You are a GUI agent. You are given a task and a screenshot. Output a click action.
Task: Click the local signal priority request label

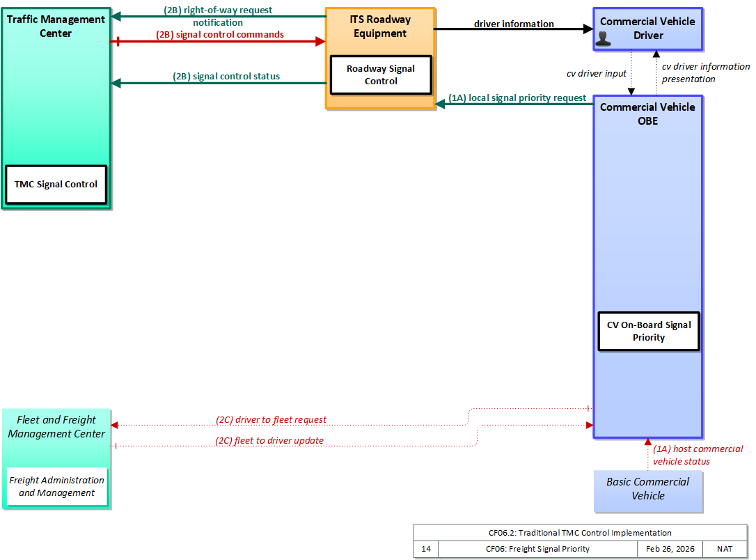517,98
